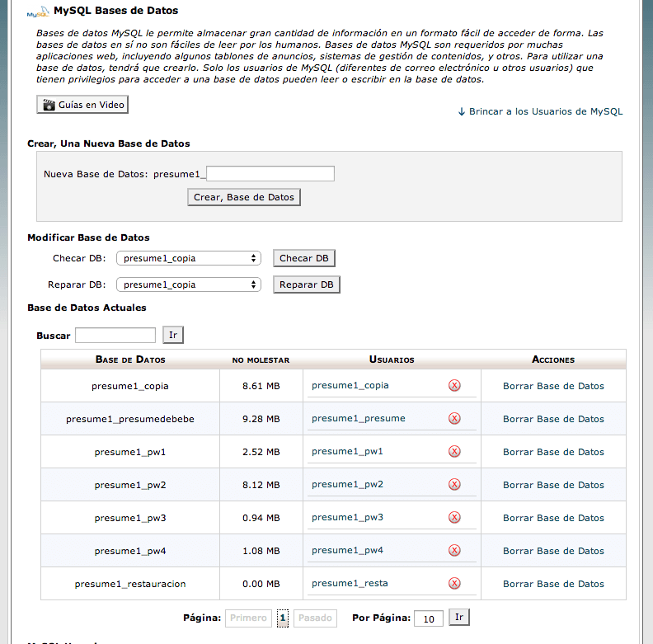Select database name cell presume1_pw3

(130, 518)
